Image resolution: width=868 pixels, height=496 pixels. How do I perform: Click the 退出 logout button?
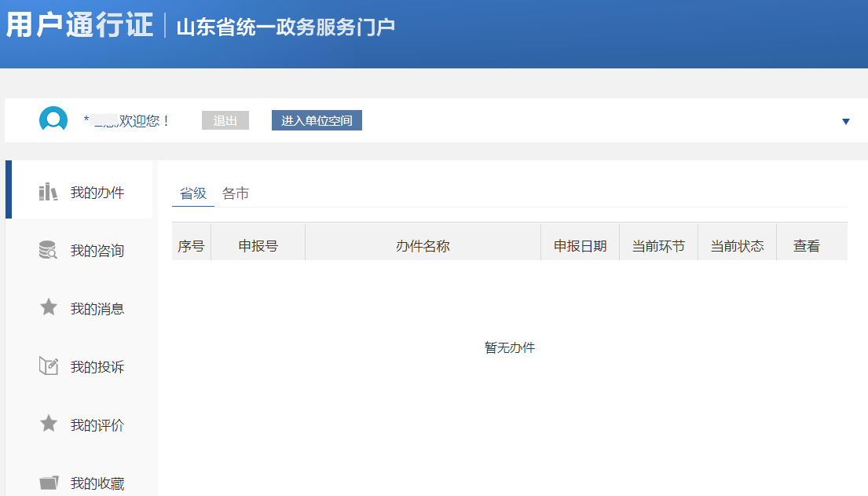[x=225, y=119]
